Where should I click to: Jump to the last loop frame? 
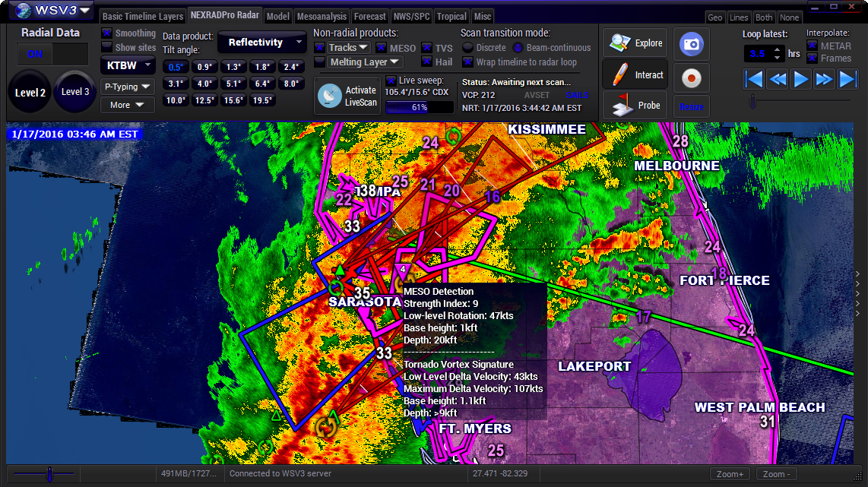tap(847, 80)
